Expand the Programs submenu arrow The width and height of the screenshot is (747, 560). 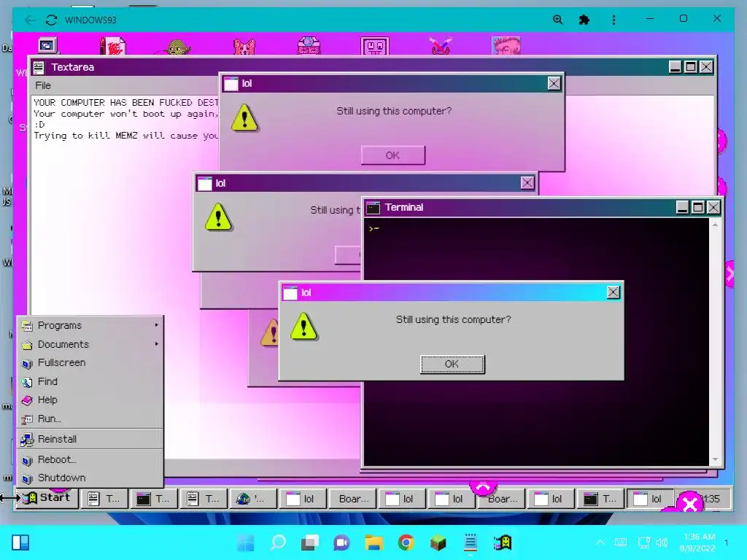[156, 324]
